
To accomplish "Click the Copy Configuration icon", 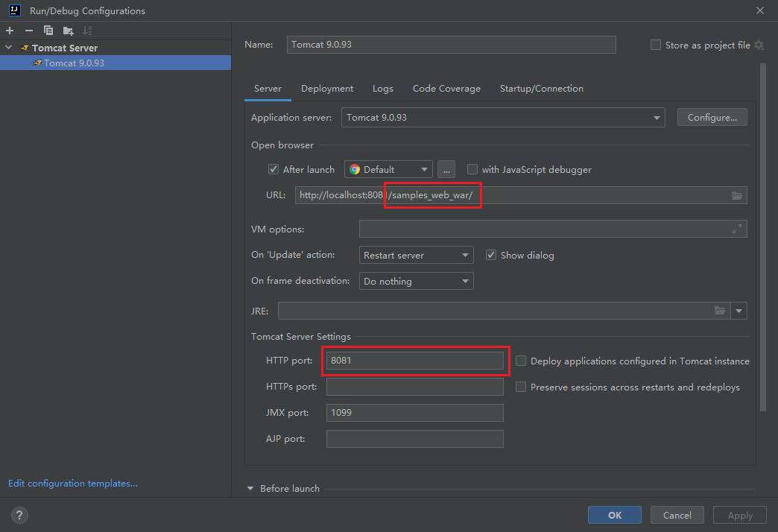I will tap(48, 31).
